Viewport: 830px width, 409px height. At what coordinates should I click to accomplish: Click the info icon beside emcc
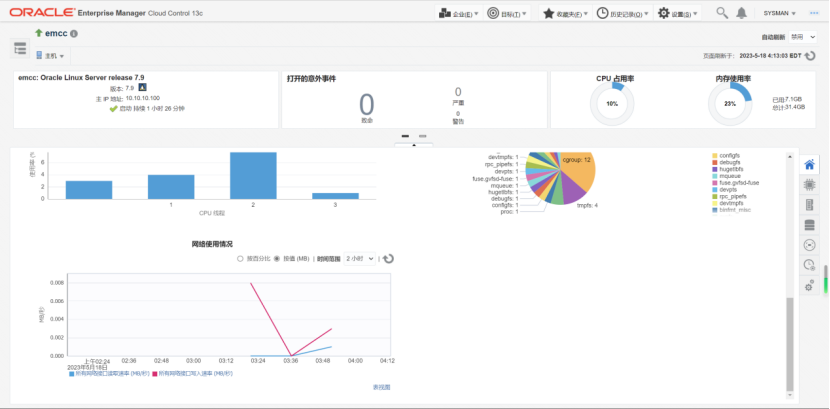coord(74,34)
